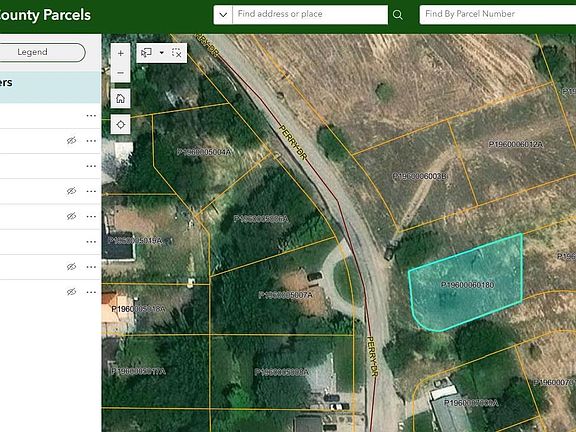Click the address search magnifier icon
The width and height of the screenshot is (576, 432).
[x=397, y=15]
